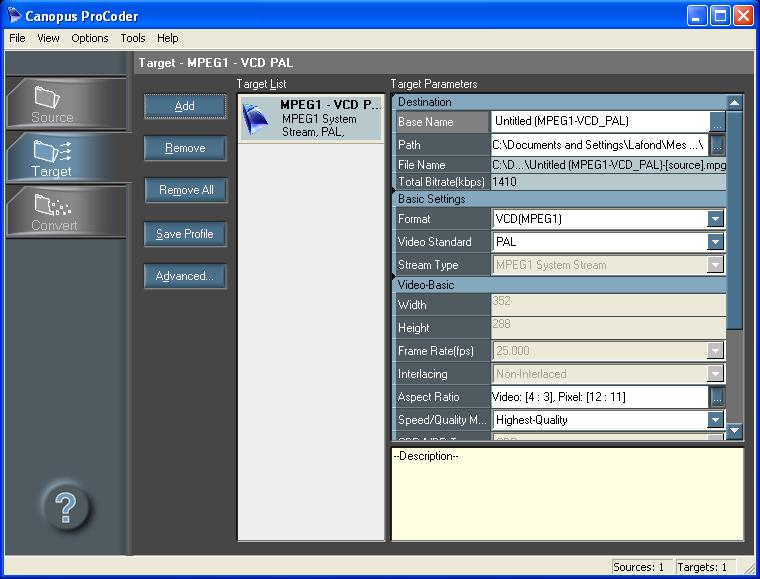The height and width of the screenshot is (579, 760).
Task: Edit Aspect Ratio with ellipsis button
Action: [717, 397]
